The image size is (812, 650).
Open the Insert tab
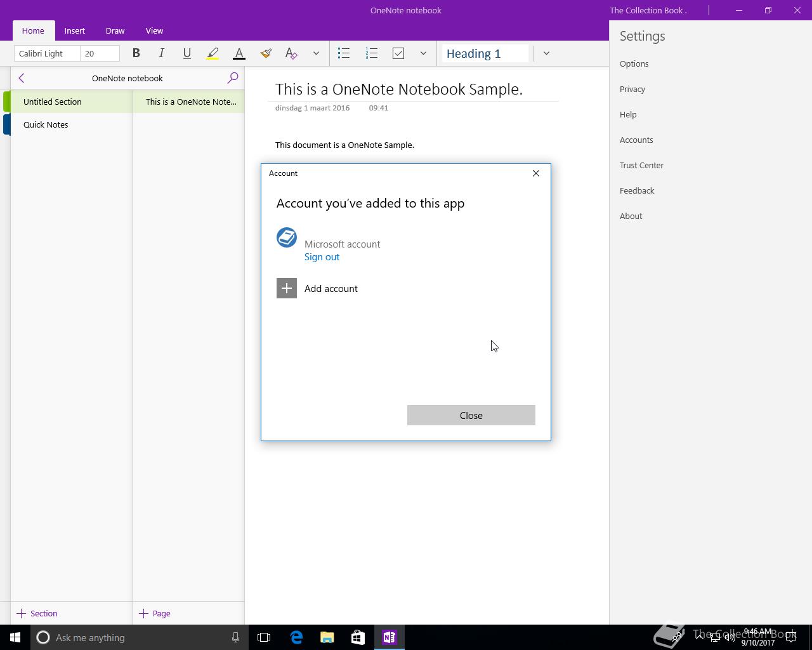[74, 30]
